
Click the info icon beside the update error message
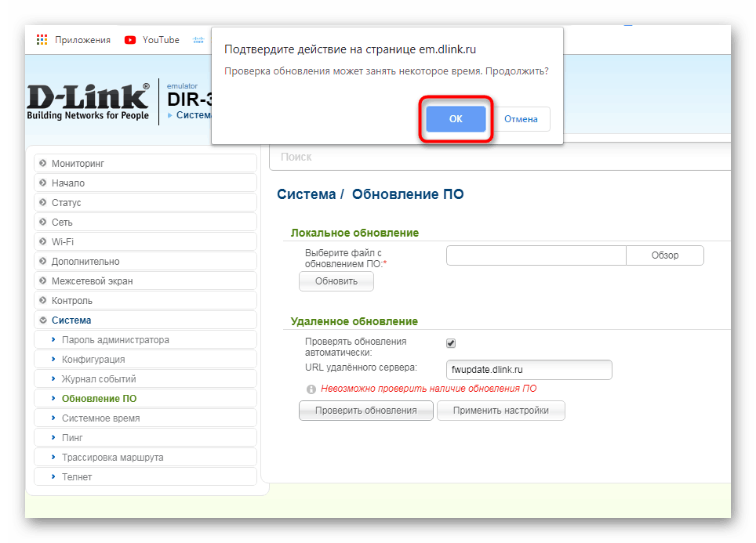(x=311, y=389)
